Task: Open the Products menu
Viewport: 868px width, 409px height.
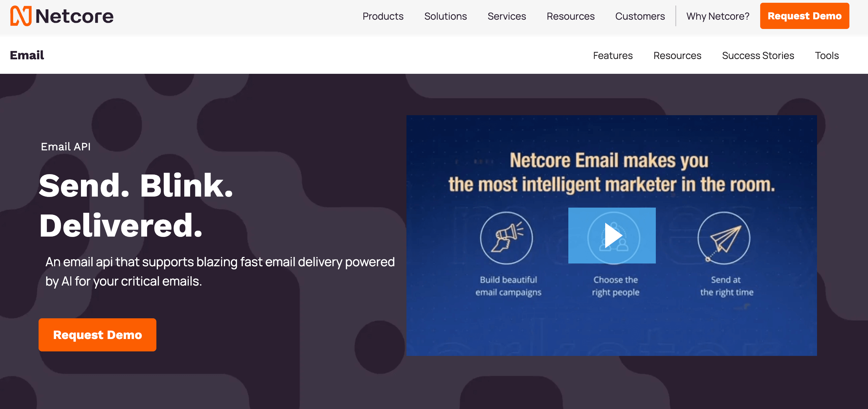Action: (x=383, y=16)
